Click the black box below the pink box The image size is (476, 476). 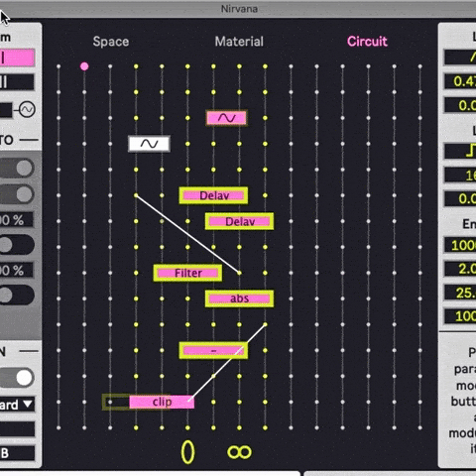click(17, 82)
